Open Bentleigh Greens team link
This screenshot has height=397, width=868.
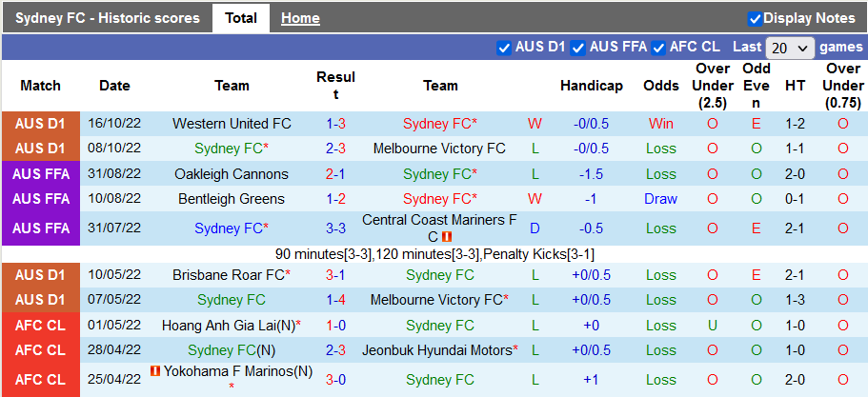[232, 199]
